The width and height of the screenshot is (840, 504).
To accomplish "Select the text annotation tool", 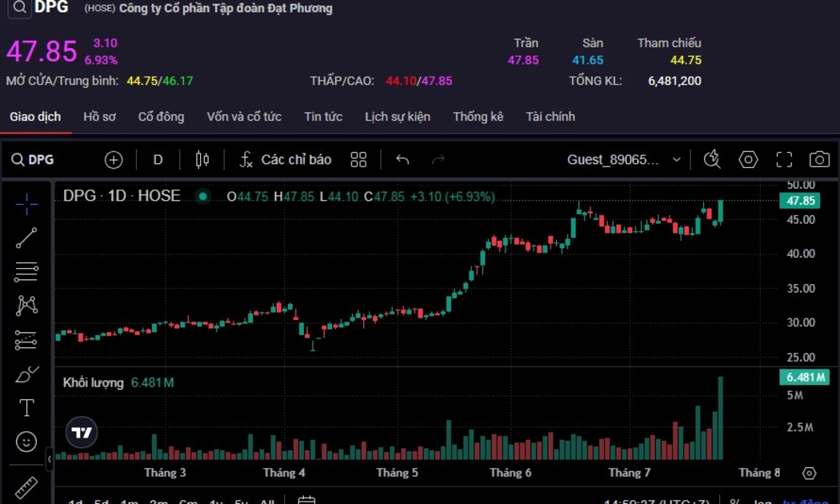I will tap(26, 408).
